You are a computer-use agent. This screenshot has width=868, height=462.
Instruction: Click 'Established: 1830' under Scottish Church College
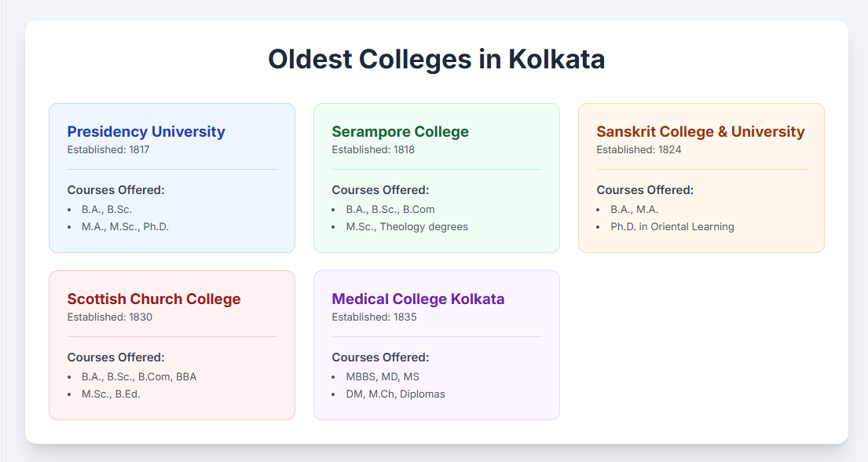pyautogui.click(x=110, y=317)
